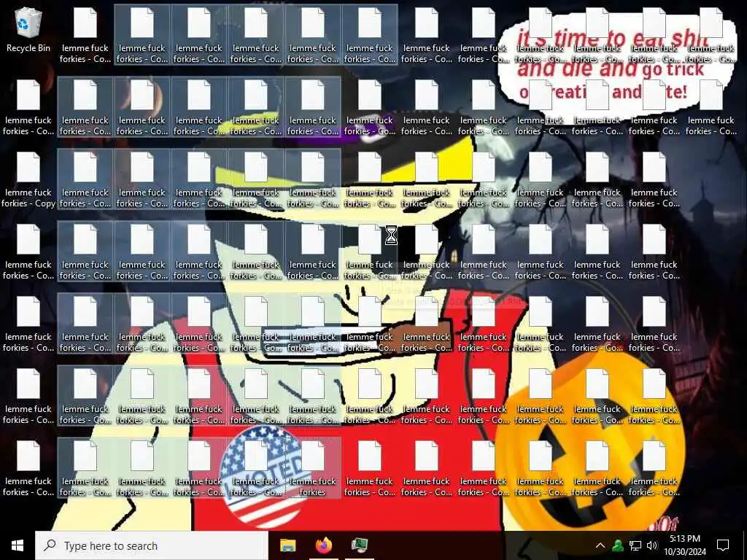Select the Recycle Bin desktop icon
The height and width of the screenshot is (560, 747).
click(x=28, y=30)
